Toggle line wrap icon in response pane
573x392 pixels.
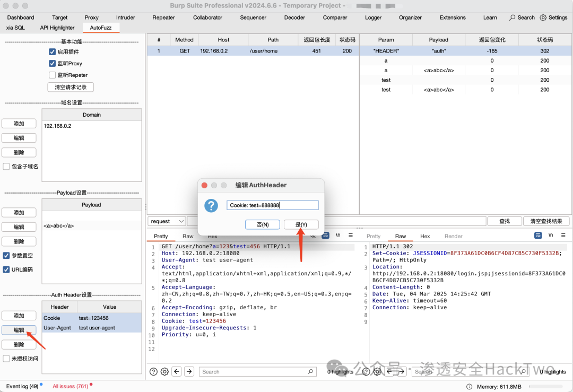[x=538, y=236]
